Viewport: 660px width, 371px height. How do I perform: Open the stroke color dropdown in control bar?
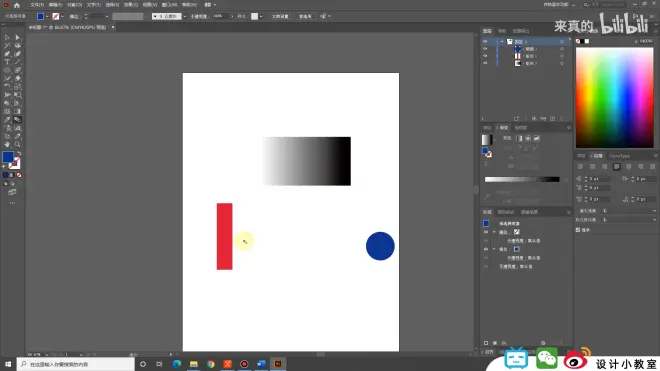[x=62, y=16]
